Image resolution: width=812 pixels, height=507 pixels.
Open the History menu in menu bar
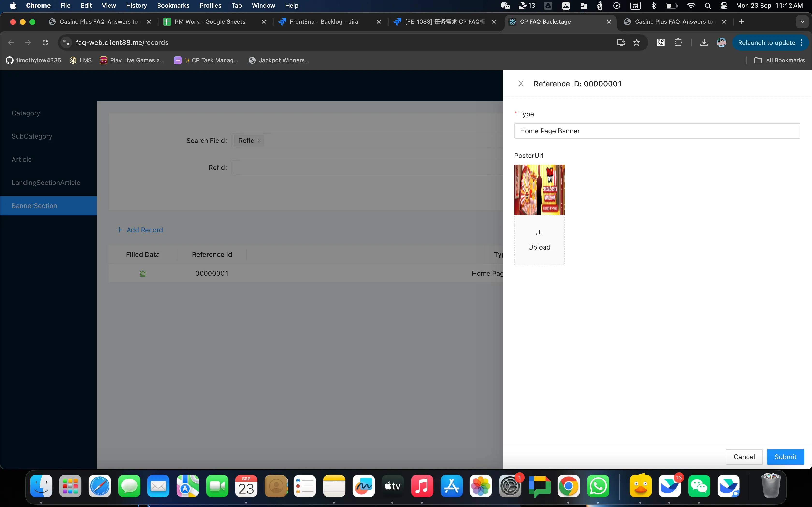point(136,5)
